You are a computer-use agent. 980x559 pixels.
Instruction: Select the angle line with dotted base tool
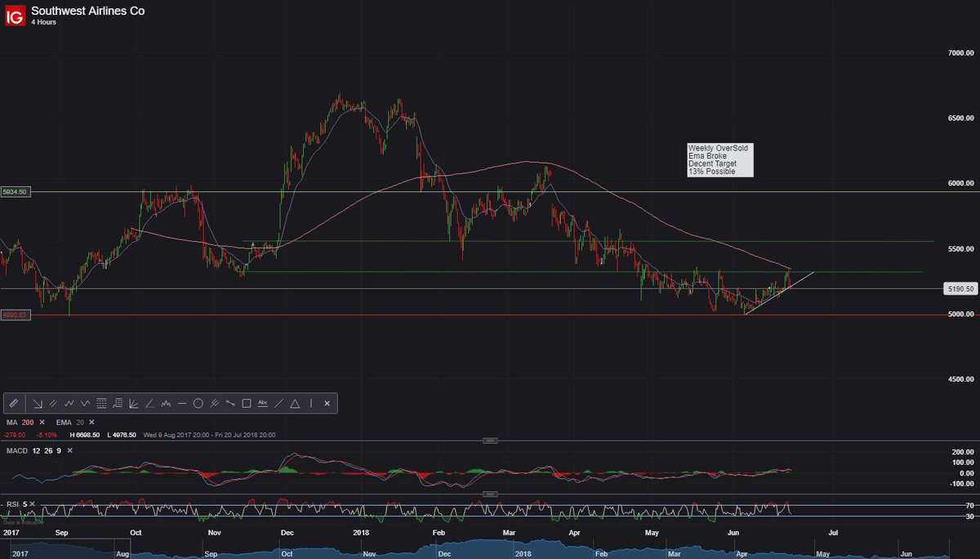[149, 404]
